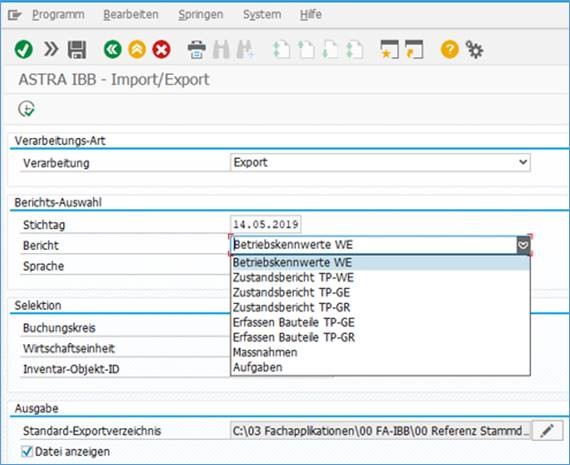Open the Bearbeiten menu
The image size is (570, 465).
click(131, 15)
